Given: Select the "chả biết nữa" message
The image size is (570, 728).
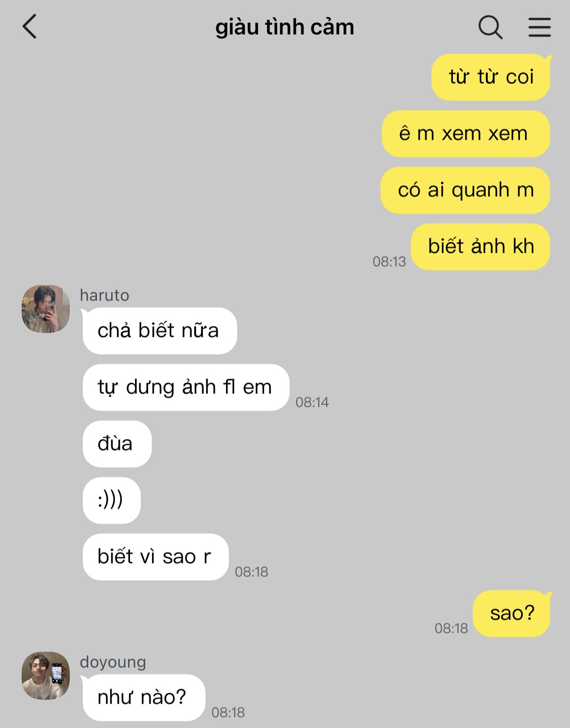Looking at the screenshot, I should tap(159, 330).
